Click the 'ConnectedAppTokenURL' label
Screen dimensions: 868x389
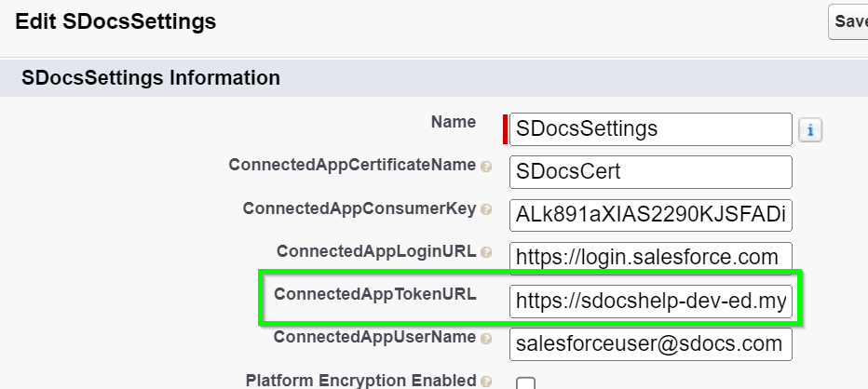point(374,294)
